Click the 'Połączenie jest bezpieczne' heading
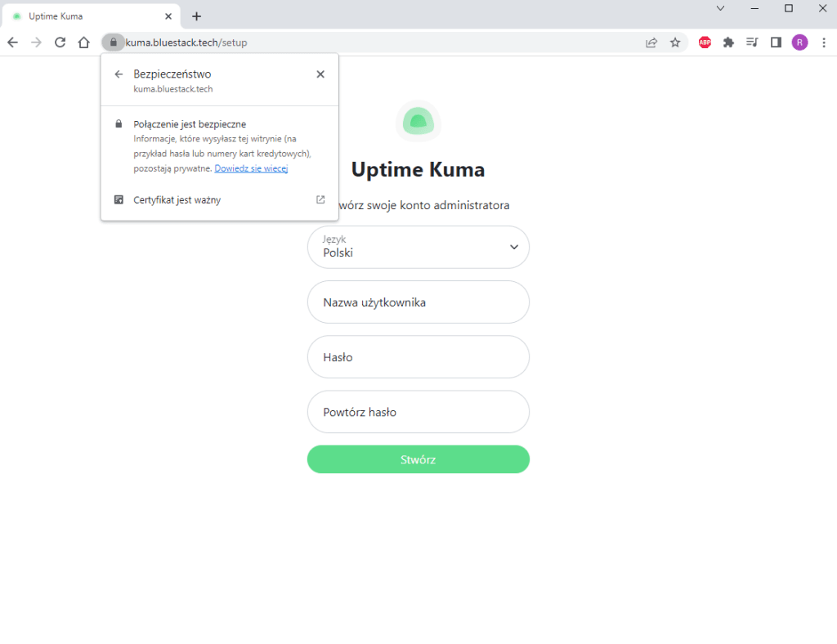The height and width of the screenshot is (644, 837). click(x=190, y=124)
